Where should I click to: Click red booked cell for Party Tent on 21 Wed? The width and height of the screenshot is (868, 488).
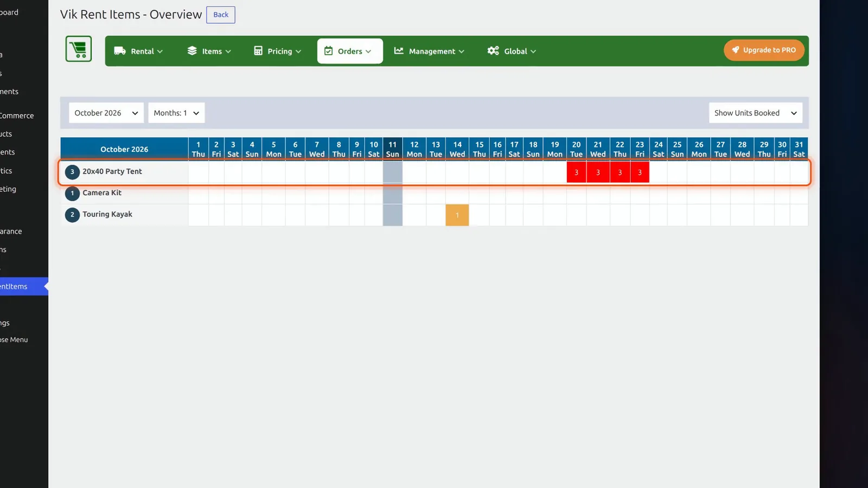[x=598, y=172]
